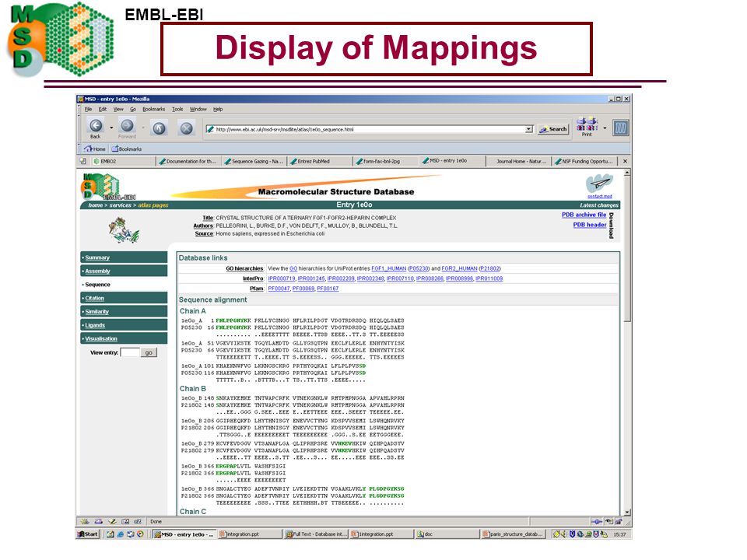Open IRC chat icon in status bar
This screenshot has height=560, width=747.
(x=137, y=521)
